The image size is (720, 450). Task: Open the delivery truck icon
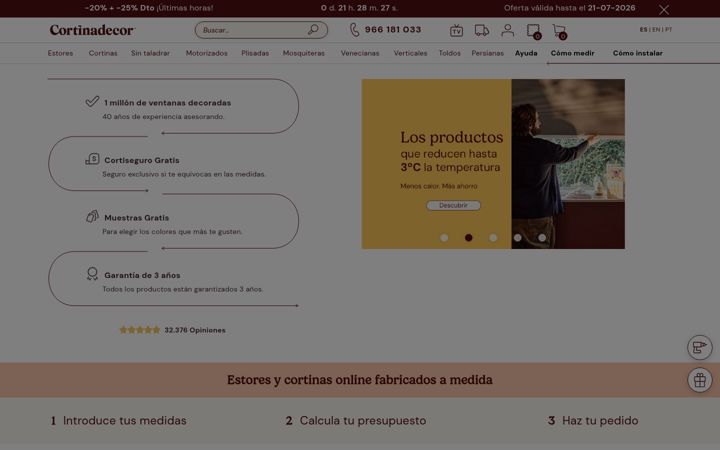482,30
